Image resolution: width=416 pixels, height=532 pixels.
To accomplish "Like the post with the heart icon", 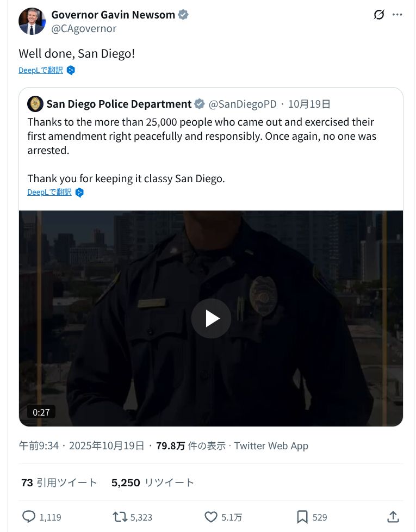I will [x=212, y=517].
